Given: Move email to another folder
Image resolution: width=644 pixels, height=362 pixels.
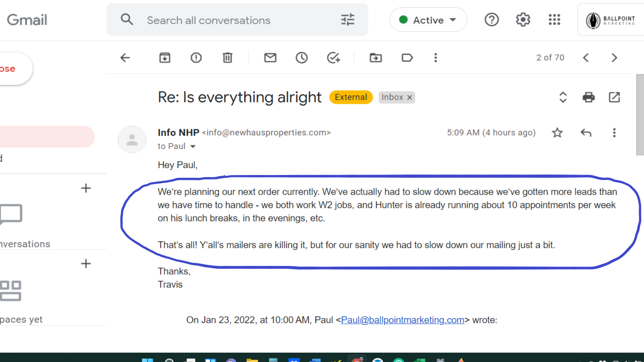Looking at the screenshot, I should [376, 58].
